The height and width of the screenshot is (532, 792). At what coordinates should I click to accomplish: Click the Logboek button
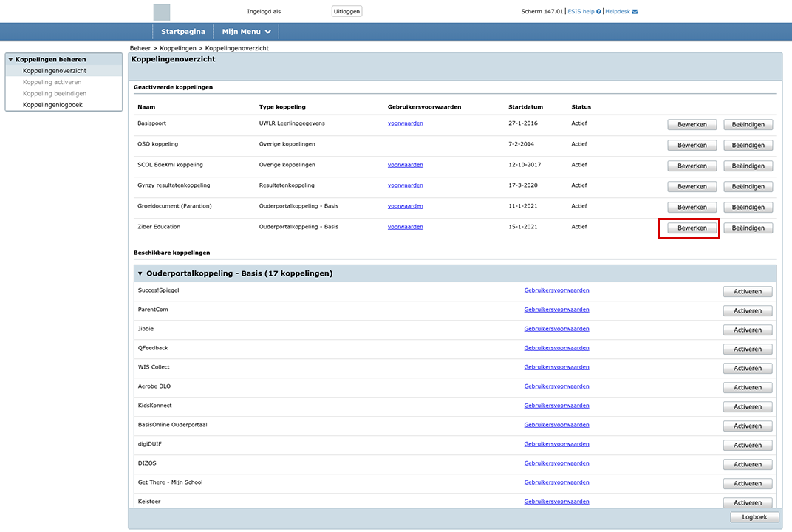[754, 517]
